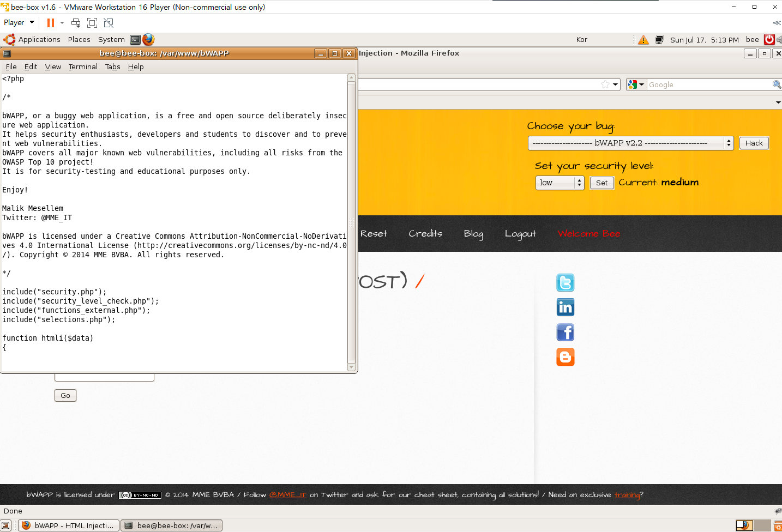Screen dimensions: 782x532
Task: Open the Credits link
Action: [425, 233]
